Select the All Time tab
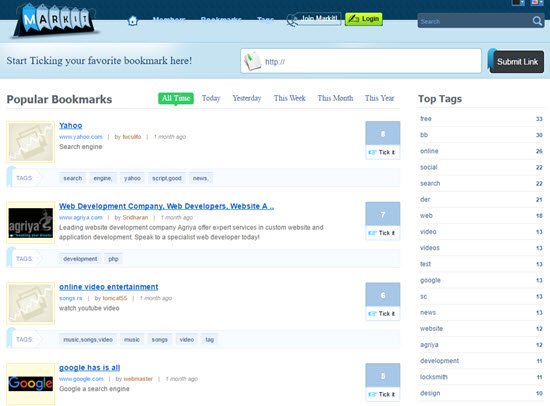Image resolution: width=550 pixels, height=406 pixels. point(176,98)
